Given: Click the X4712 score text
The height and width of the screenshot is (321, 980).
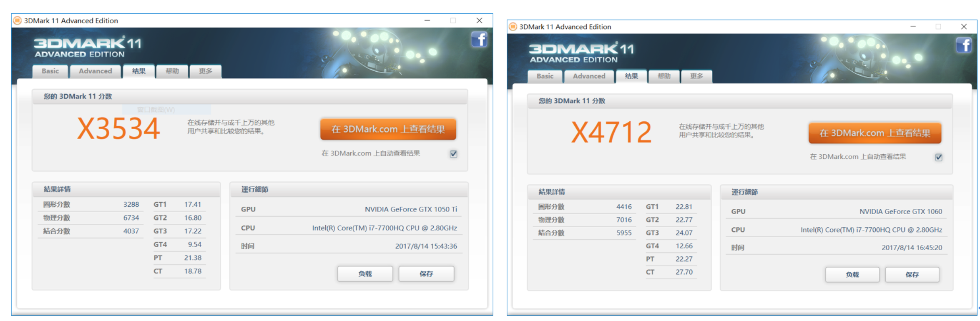Looking at the screenshot, I should click(611, 133).
